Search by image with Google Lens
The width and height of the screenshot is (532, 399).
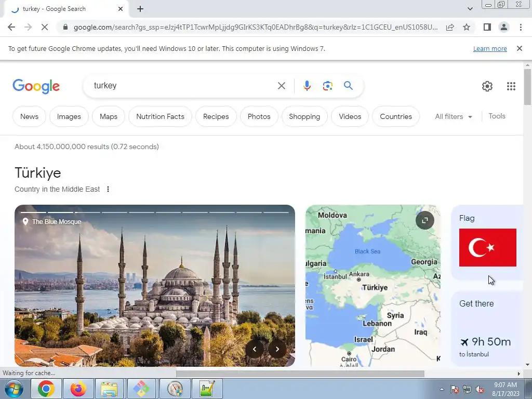327,86
